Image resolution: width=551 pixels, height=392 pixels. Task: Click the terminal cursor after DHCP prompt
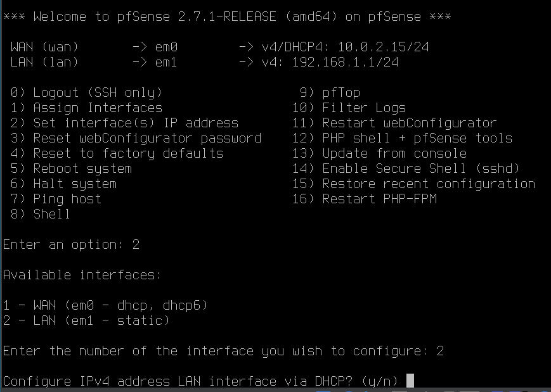[410, 381]
